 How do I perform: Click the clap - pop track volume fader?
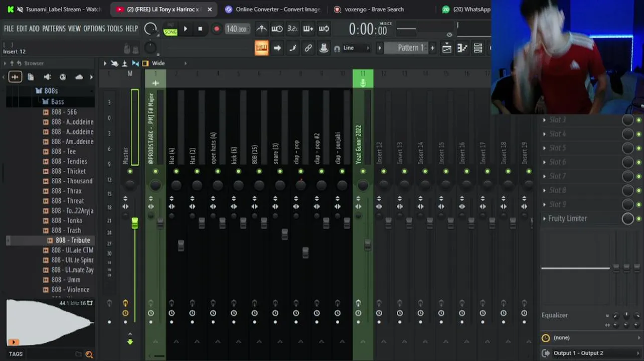305,252
